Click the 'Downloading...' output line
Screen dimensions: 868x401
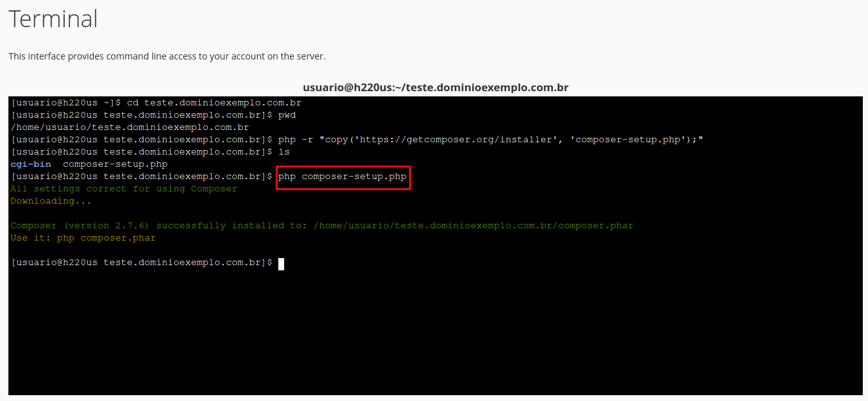pos(51,201)
